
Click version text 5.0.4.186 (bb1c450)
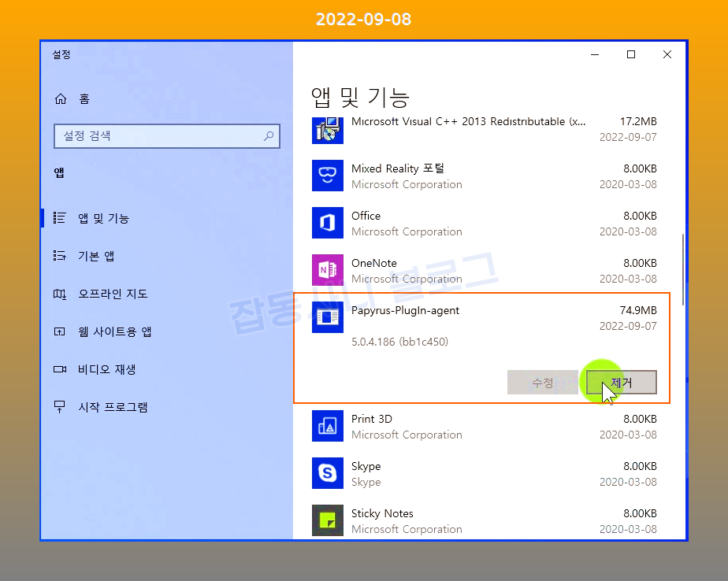click(399, 342)
